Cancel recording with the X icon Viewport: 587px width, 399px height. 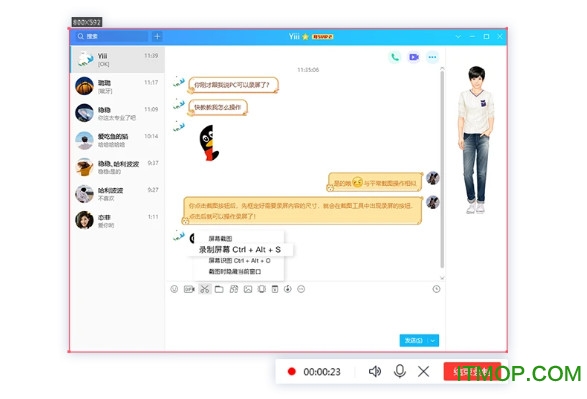pos(423,372)
